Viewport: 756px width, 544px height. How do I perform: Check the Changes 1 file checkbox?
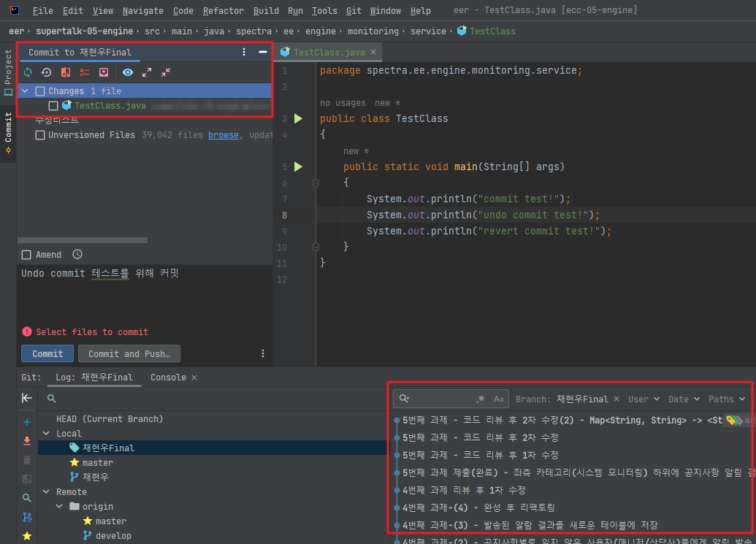[39, 90]
